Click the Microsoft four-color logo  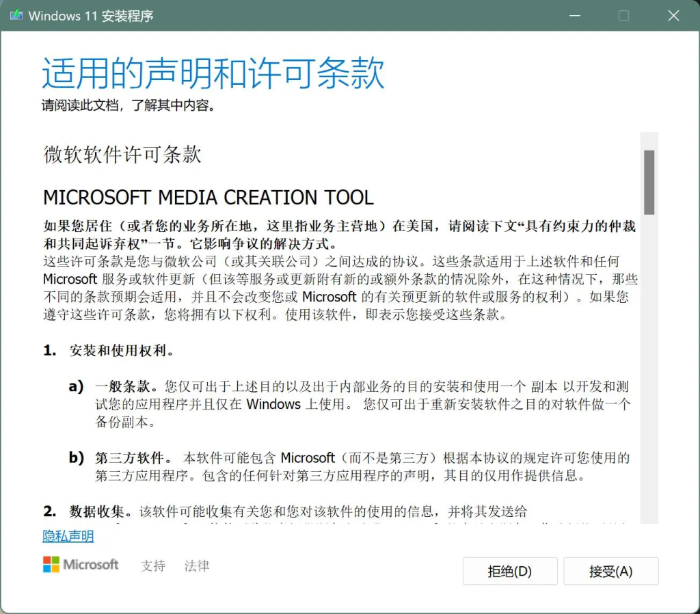[x=51, y=565]
